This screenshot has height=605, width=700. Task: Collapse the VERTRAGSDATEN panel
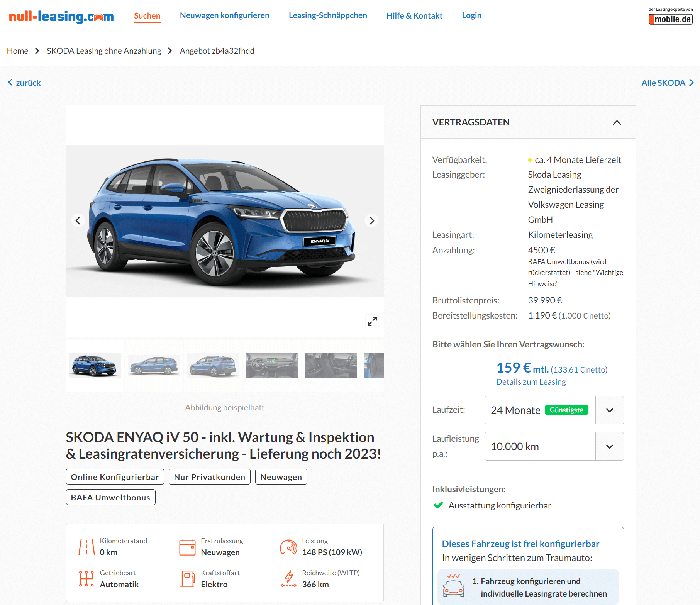click(x=617, y=122)
